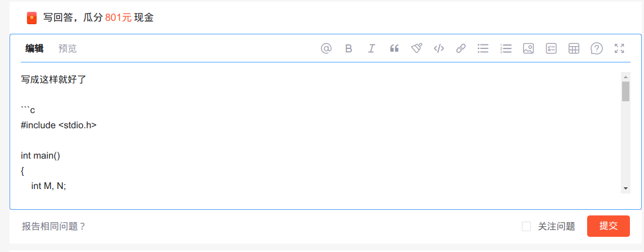Click the 提交 submit button

pyautogui.click(x=609, y=226)
